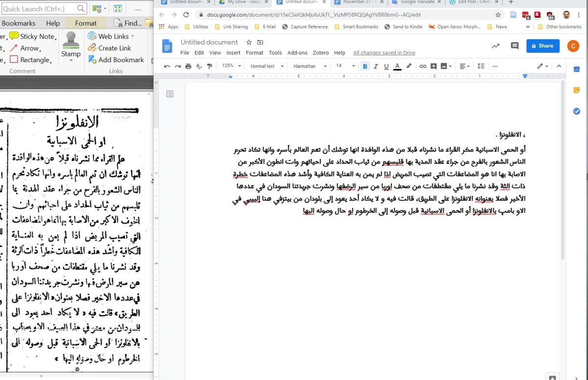Open document comment history in Docs
The width and height of the screenshot is (588, 380).
coord(514,45)
